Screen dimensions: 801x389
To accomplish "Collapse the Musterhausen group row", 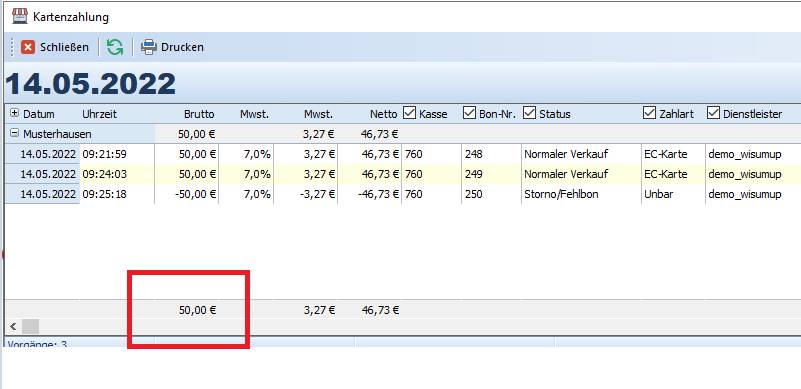I will pyautogui.click(x=14, y=134).
